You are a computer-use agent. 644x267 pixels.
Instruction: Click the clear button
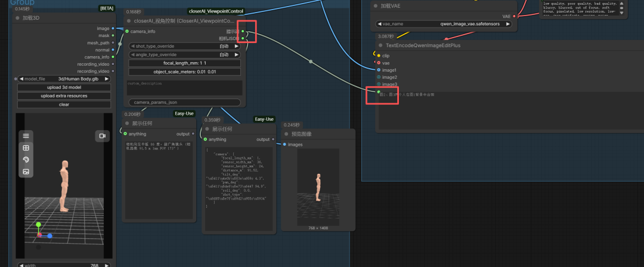coord(64,105)
